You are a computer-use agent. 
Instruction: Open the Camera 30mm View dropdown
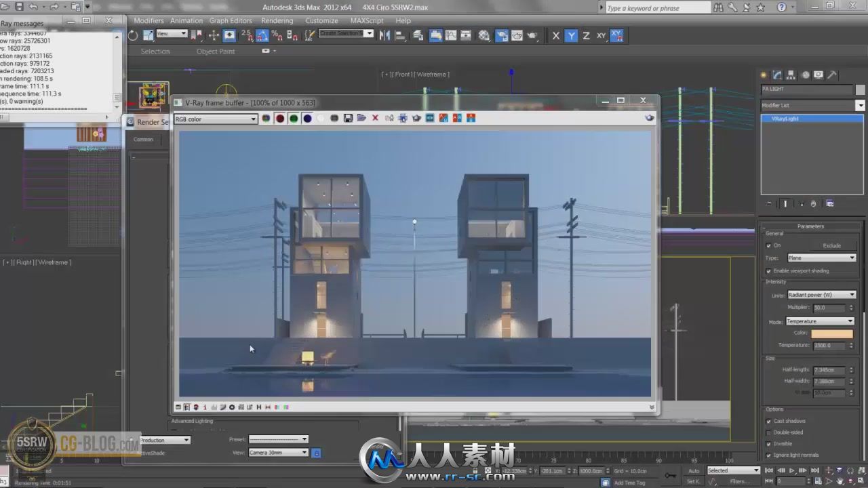(278, 453)
